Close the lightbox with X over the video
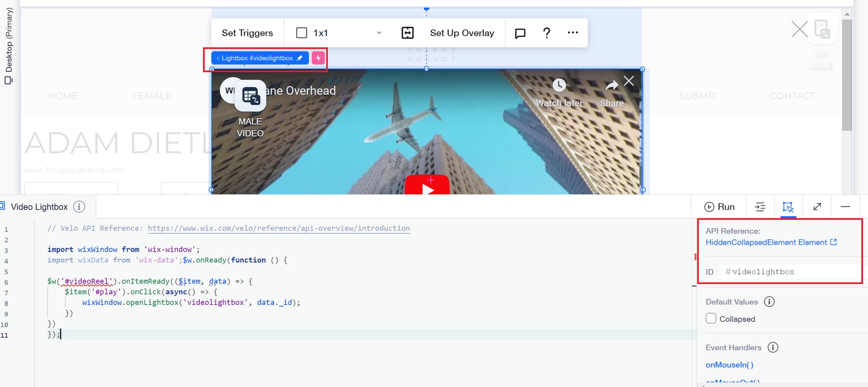The height and width of the screenshot is (387, 868). point(629,81)
